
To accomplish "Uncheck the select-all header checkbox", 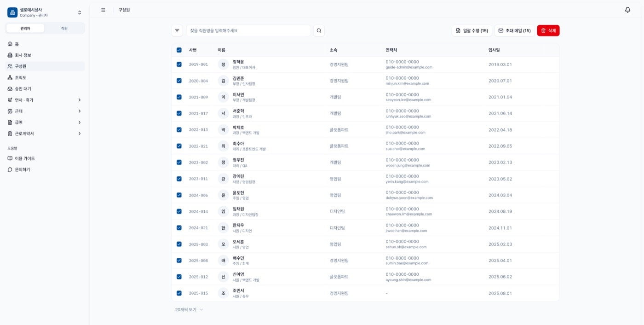I will tap(179, 50).
